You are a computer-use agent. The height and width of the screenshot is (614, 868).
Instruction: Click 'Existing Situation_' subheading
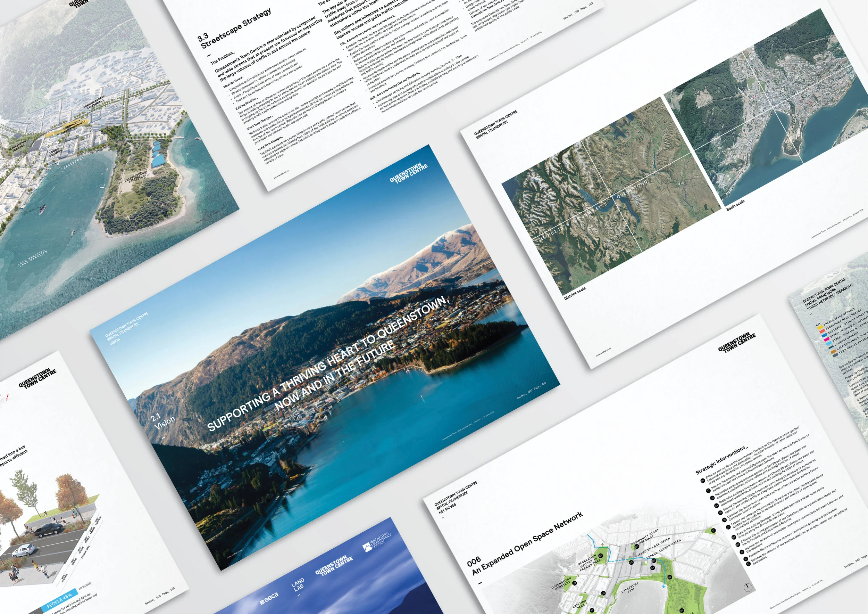(247, 104)
